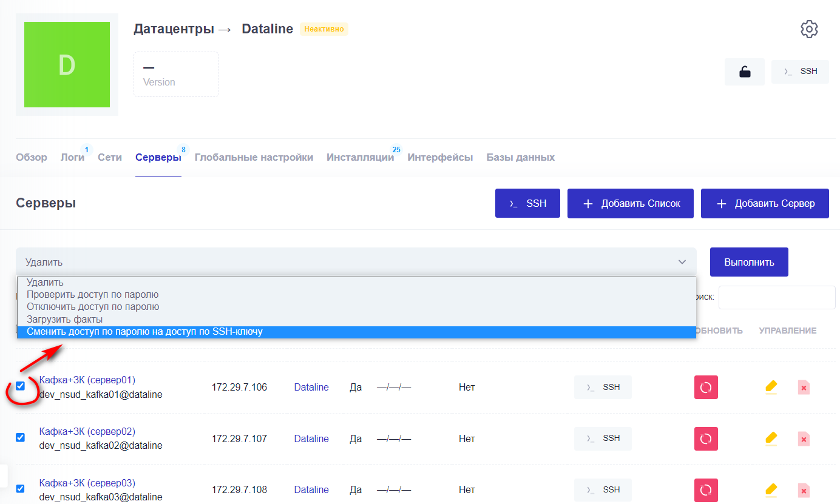Delete сервер03 with the red x icon
The image size is (840, 504).
(804, 489)
